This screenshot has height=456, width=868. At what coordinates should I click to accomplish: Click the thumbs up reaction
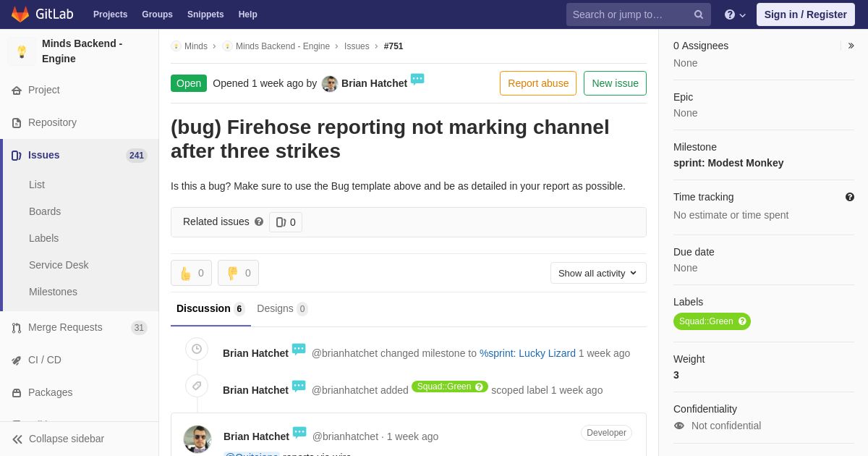191,273
